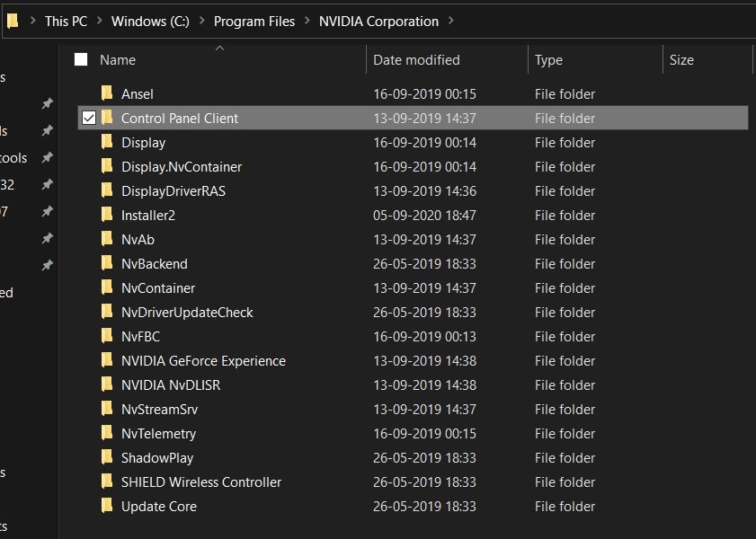Sort by the Name column header

coord(118,59)
